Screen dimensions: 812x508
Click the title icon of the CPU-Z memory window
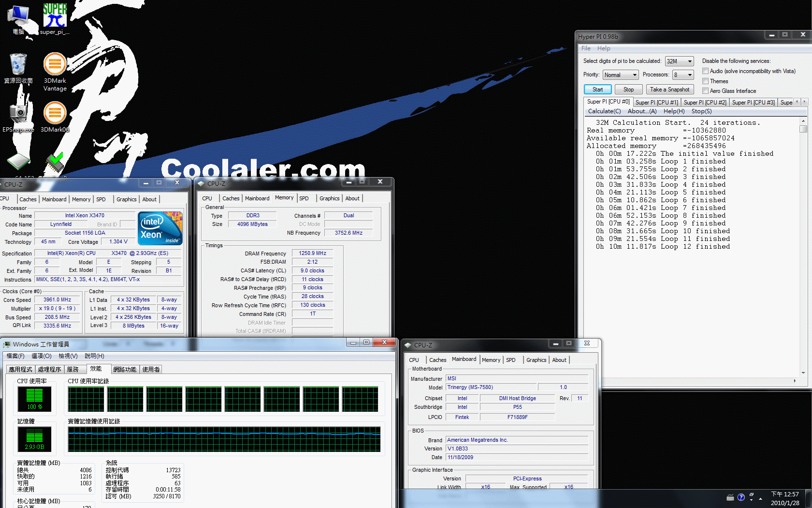(x=201, y=183)
